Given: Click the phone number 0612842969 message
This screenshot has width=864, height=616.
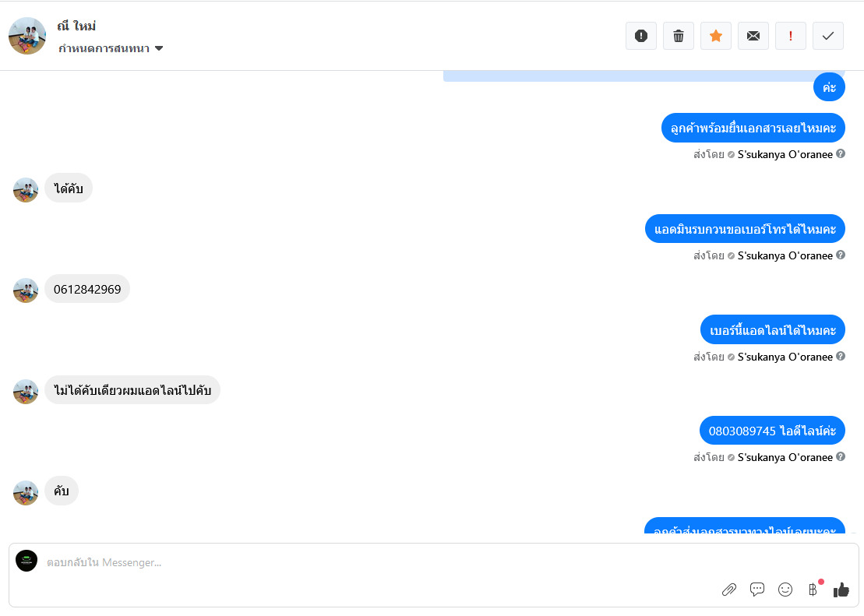Looking at the screenshot, I should [x=87, y=289].
